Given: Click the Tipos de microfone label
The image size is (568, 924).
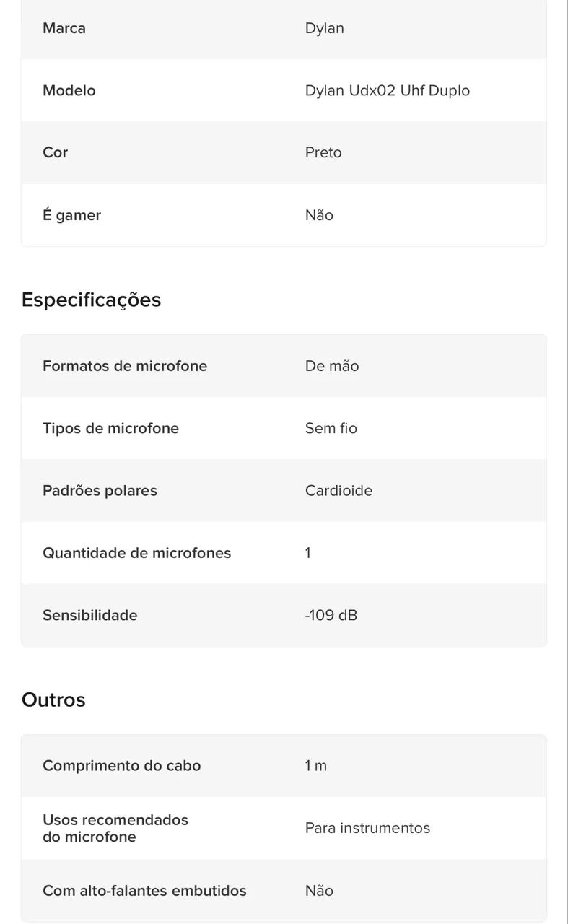Looking at the screenshot, I should tap(110, 428).
